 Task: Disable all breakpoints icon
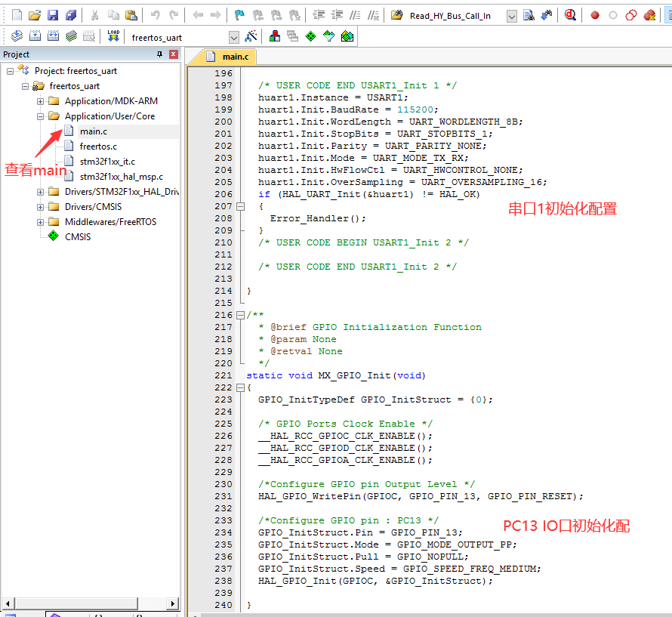pyautogui.click(x=631, y=15)
